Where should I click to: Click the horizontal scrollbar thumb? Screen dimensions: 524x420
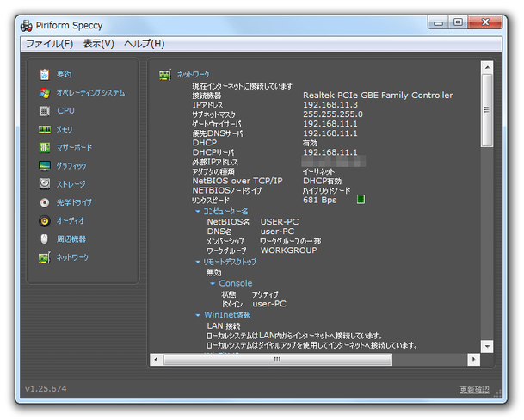[277, 360]
